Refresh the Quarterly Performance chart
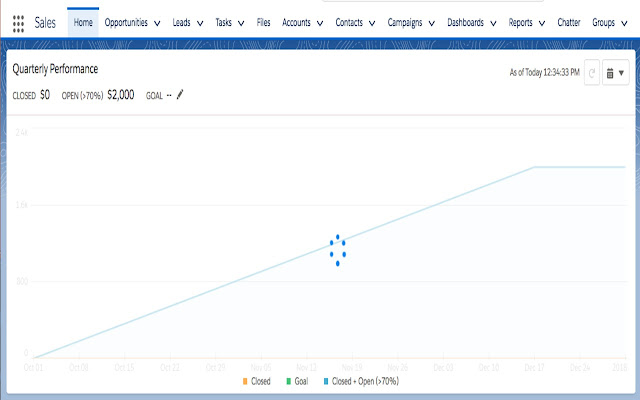 click(591, 74)
